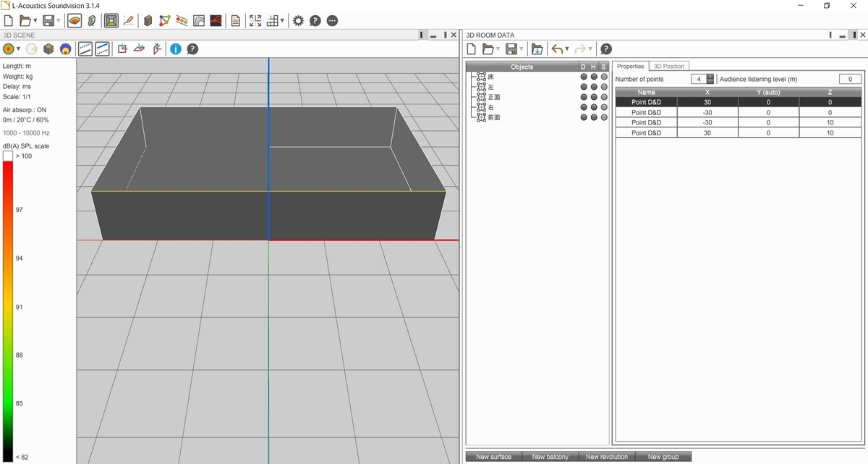Click import icon in 3D Room Data toolbar
This screenshot has height=464, width=868.
pos(537,49)
